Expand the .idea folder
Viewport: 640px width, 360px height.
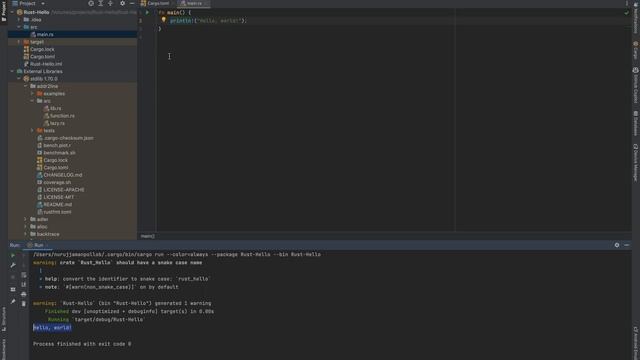pos(19,20)
